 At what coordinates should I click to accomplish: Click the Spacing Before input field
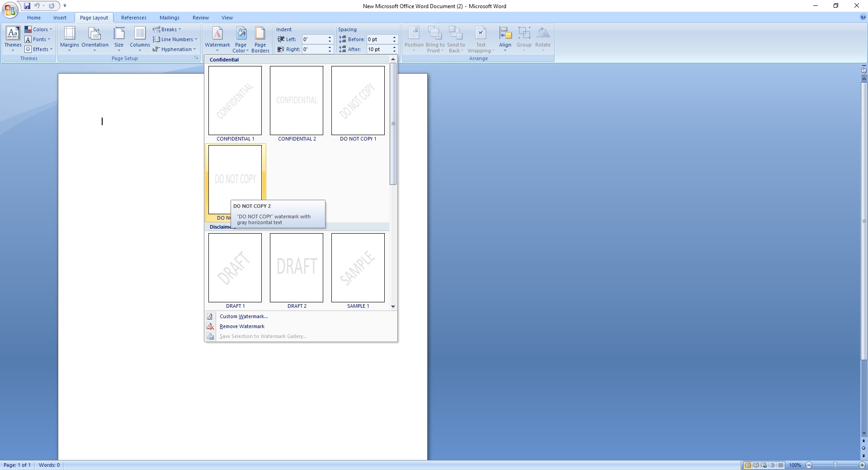tap(378, 39)
